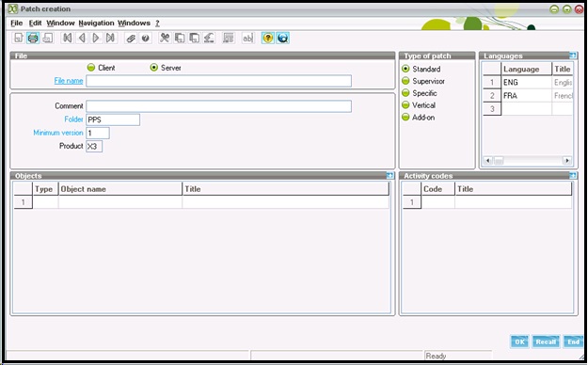Go to the first record
588x365 pixels.
pyautogui.click(x=67, y=38)
